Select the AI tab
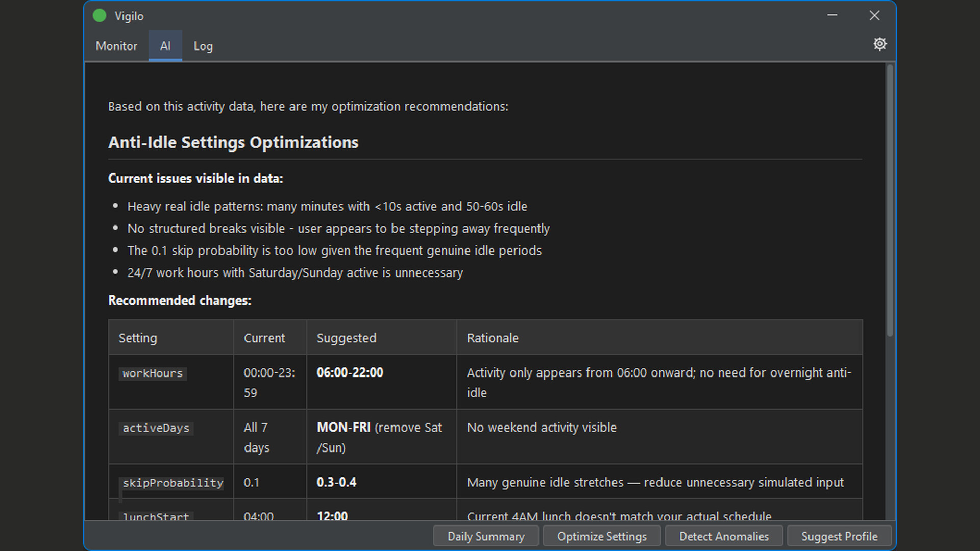Screen dimensions: 980x551 point(165,46)
